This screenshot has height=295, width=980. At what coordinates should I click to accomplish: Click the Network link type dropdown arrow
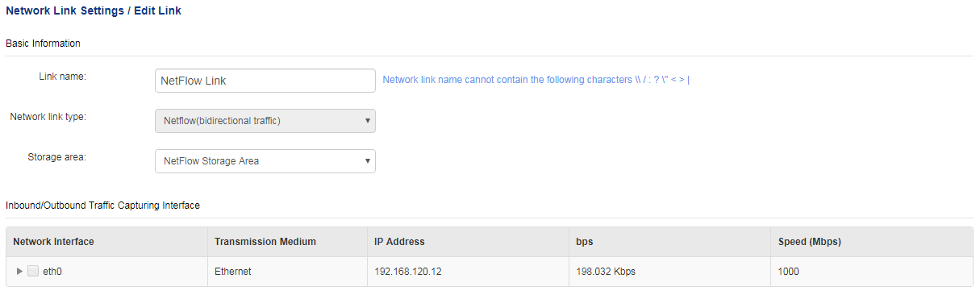pos(368,121)
